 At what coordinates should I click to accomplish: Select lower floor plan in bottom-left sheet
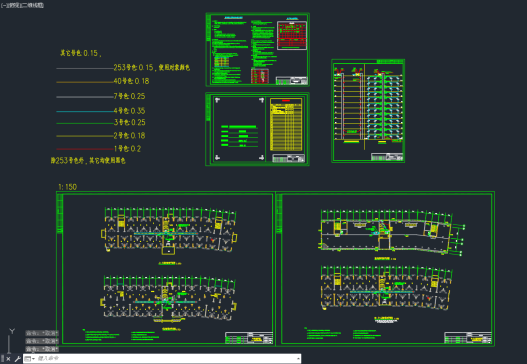(x=169, y=298)
